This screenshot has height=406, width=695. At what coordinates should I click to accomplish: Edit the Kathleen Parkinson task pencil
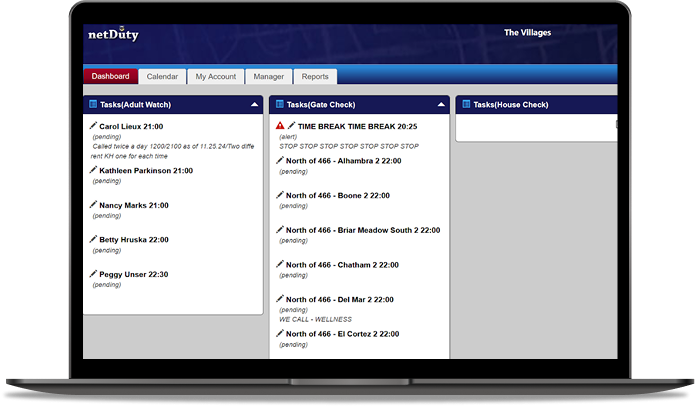tap(93, 170)
